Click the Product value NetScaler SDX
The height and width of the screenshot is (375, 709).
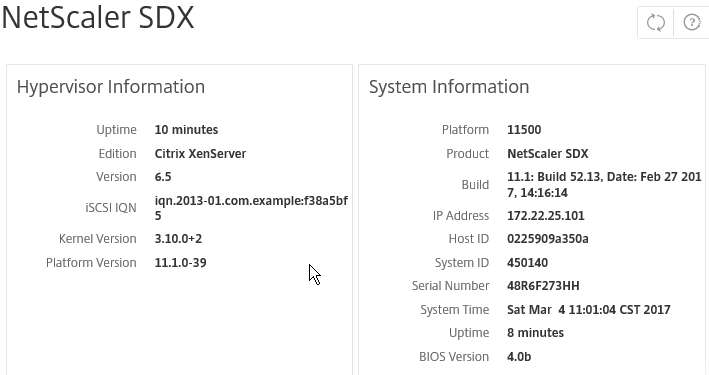pyautogui.click(x=548, y=154)
